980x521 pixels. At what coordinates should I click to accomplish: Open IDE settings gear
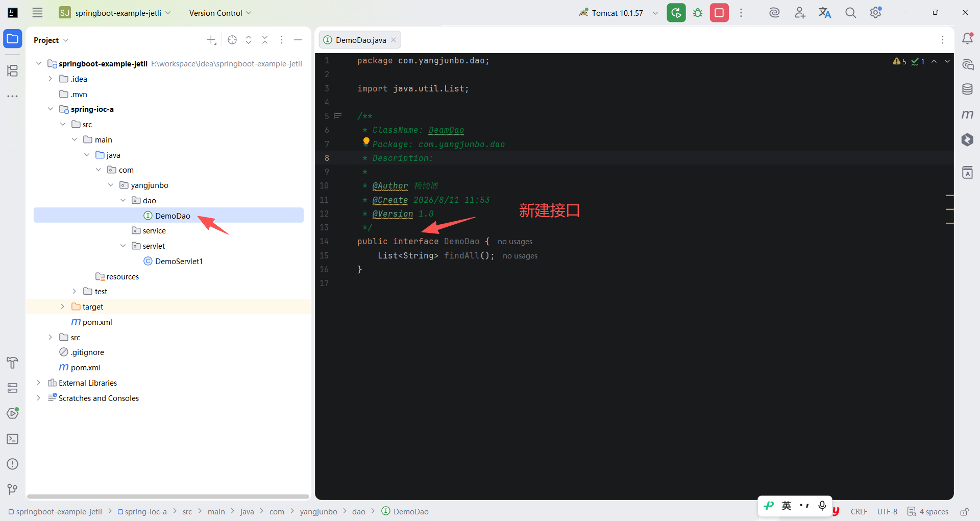[876, 13]
